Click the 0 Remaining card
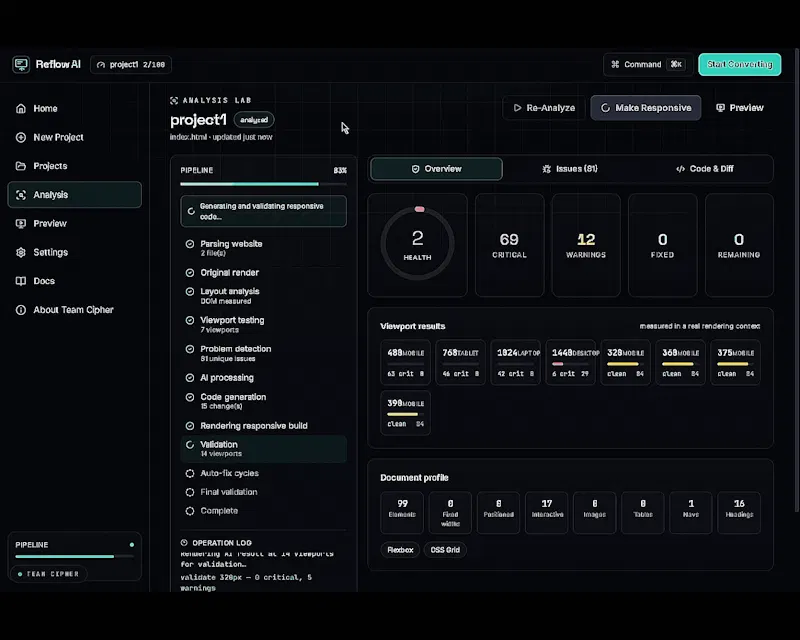 point(739,245)
